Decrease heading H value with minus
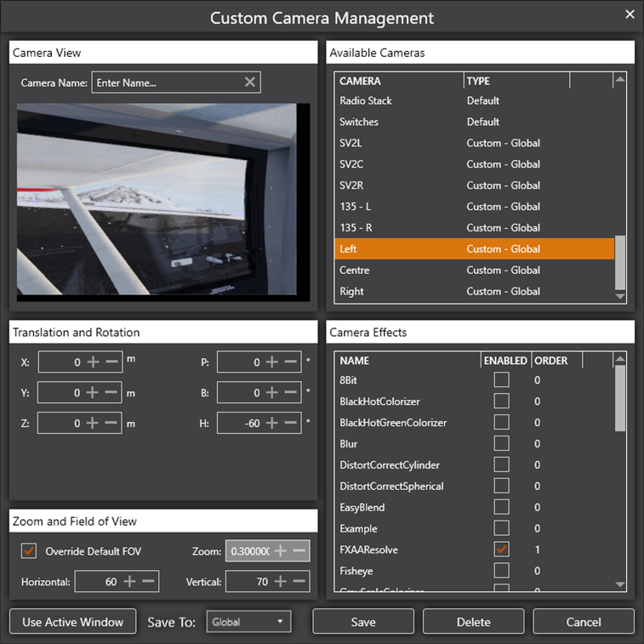 click(290, 423)
